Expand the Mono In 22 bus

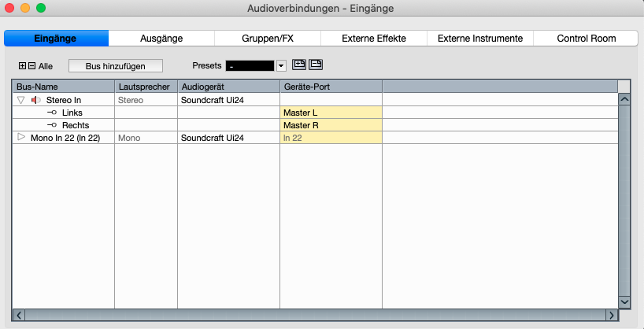point(21,138)
